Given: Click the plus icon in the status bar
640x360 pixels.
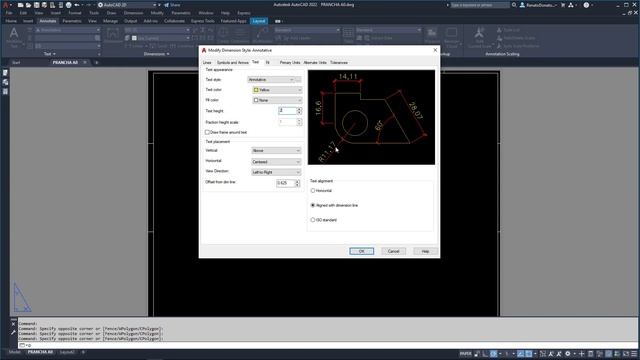Looking at the screenshot, I should [582, 353].
